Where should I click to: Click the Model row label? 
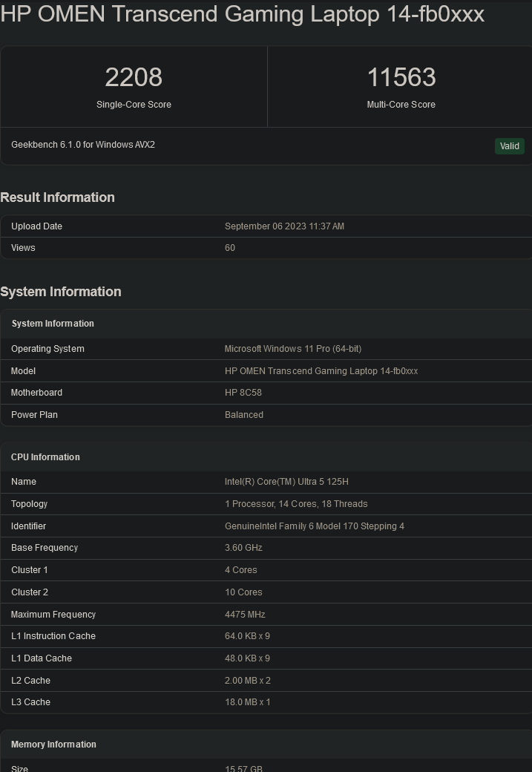[23, 370]
